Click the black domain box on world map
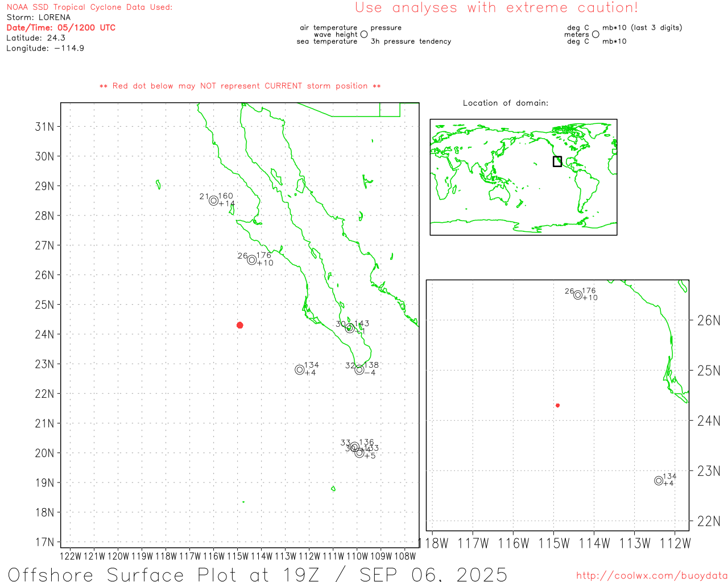This screenshot has height=582, width=728. (x=557, y=161)
